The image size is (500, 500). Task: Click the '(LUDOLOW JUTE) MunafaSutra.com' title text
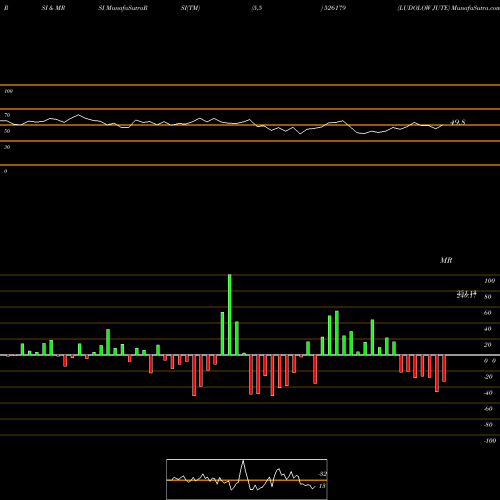coord(448,8)
